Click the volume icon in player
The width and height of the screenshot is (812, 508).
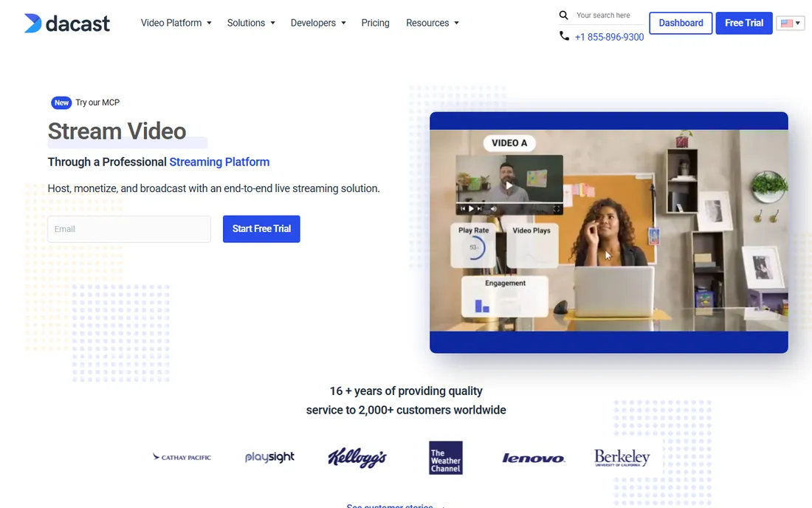(x=494, y=209)
